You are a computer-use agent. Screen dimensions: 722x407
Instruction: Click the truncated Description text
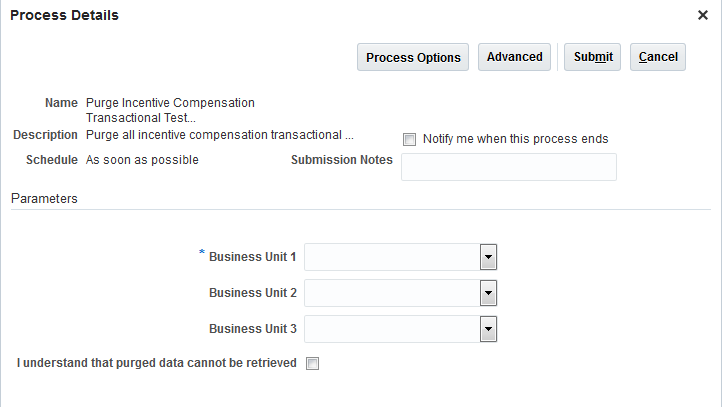click(219, 134)
